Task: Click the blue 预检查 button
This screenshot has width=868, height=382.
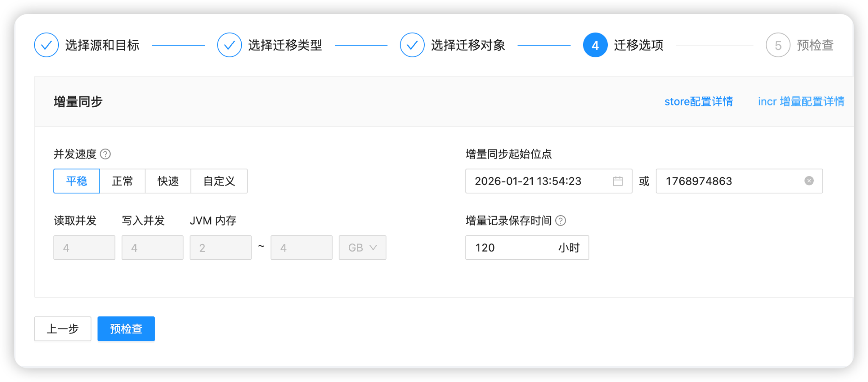Action: (126, 329)
